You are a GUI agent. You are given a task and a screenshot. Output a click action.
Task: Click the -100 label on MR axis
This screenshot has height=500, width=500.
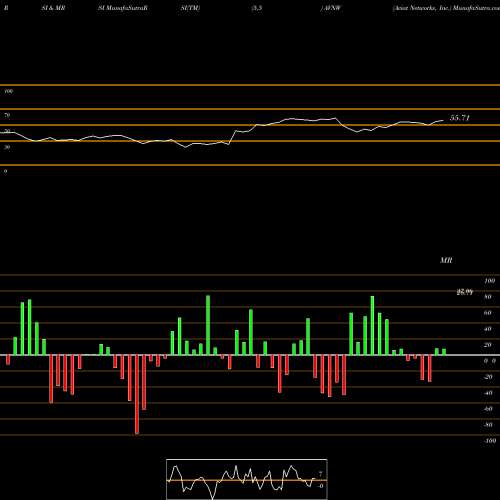point(489,441)
